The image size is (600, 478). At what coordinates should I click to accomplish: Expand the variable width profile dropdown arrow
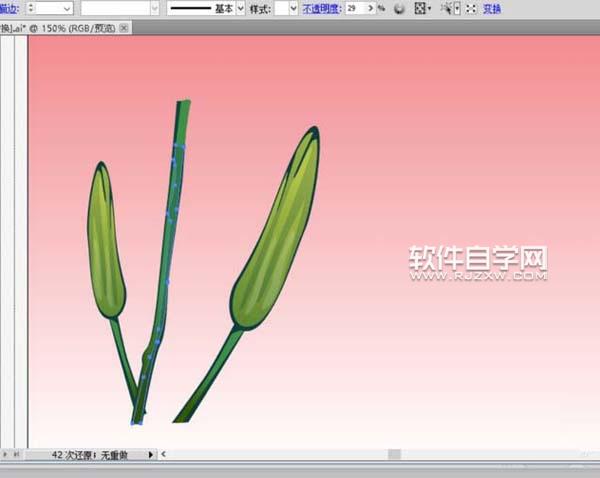point(155,8)
